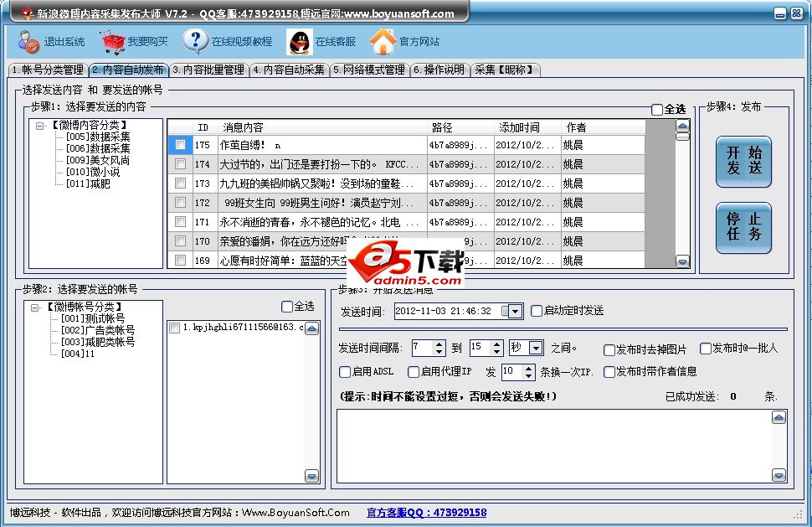
Task: Click the empty send log text area
Action: pos(554,447)
